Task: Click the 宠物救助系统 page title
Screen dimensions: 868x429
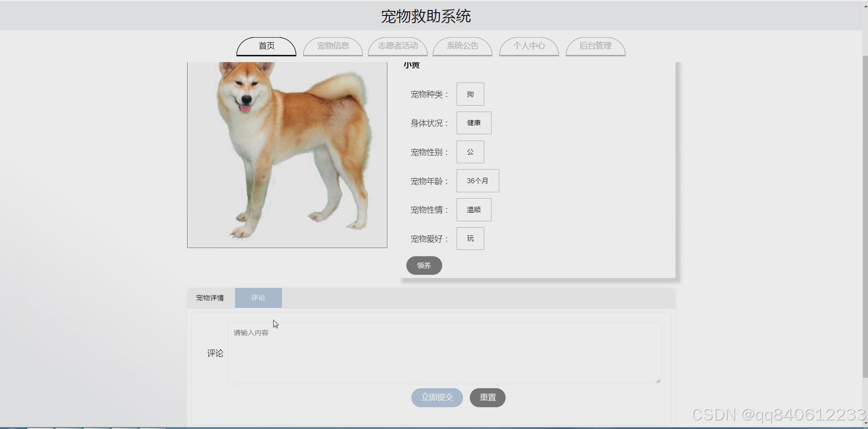Action: pos(426,16)
